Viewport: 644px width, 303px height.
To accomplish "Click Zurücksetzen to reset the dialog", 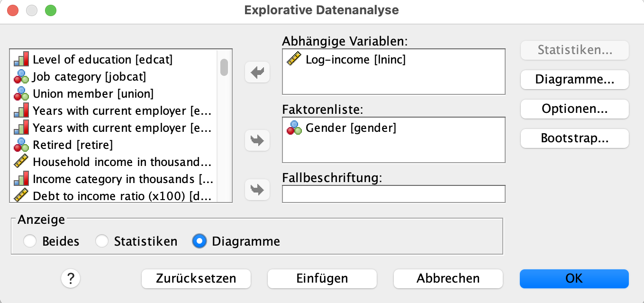I will [x=196, y=278].
